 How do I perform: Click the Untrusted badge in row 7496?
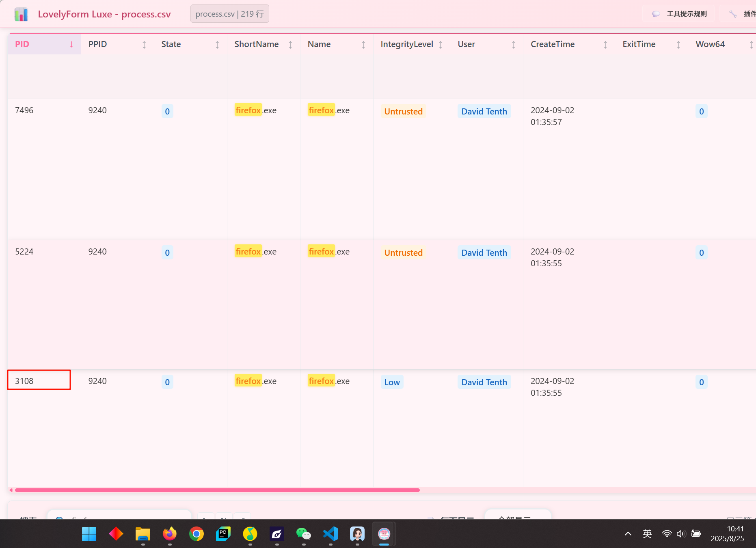point(403,111)
